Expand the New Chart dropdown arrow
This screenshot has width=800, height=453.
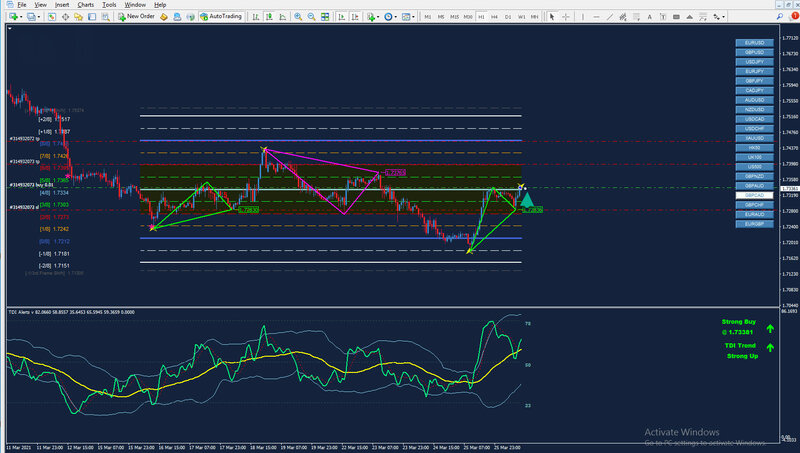pos(21,17)
